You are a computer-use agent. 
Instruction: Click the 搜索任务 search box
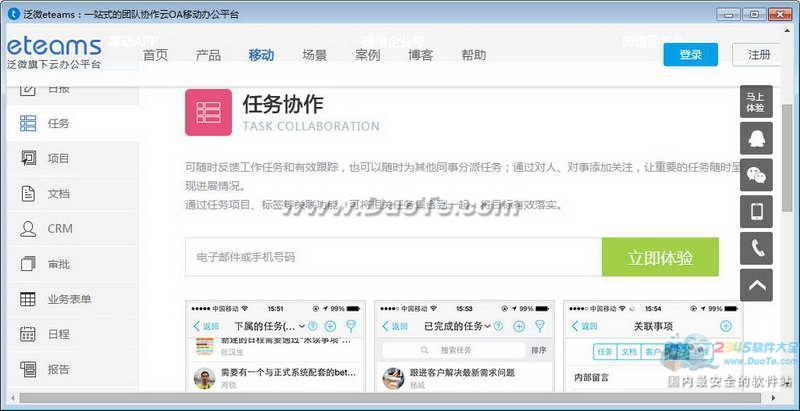click(x=454, y=350)
